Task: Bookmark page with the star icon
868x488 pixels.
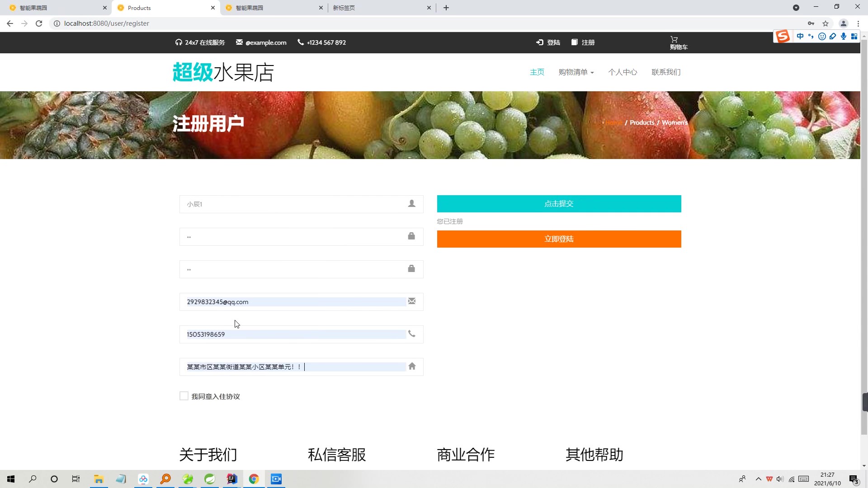Action: point(826,23)
